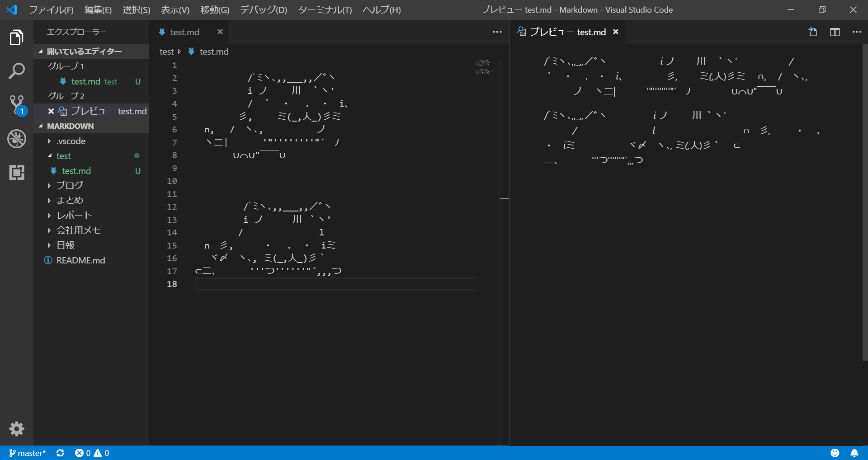Open the ターミナル(T) menu
The height and width of the screenshot is (460, 868).
click(x=325, y=9)
